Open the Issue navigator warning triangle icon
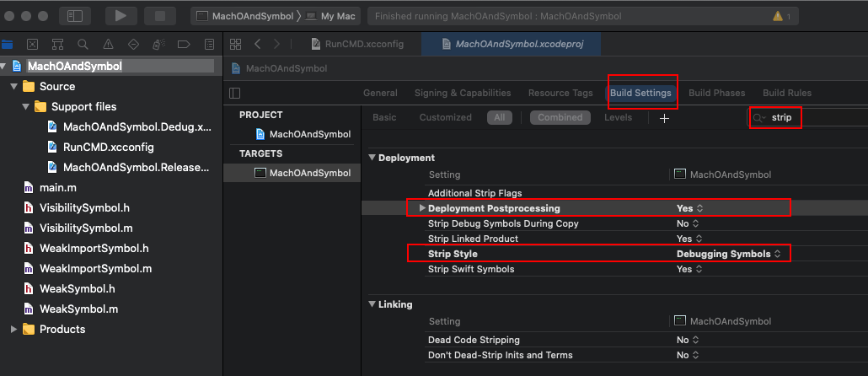Image resolution: width=868 pixels, height=376 pixels. click(108, 45)
